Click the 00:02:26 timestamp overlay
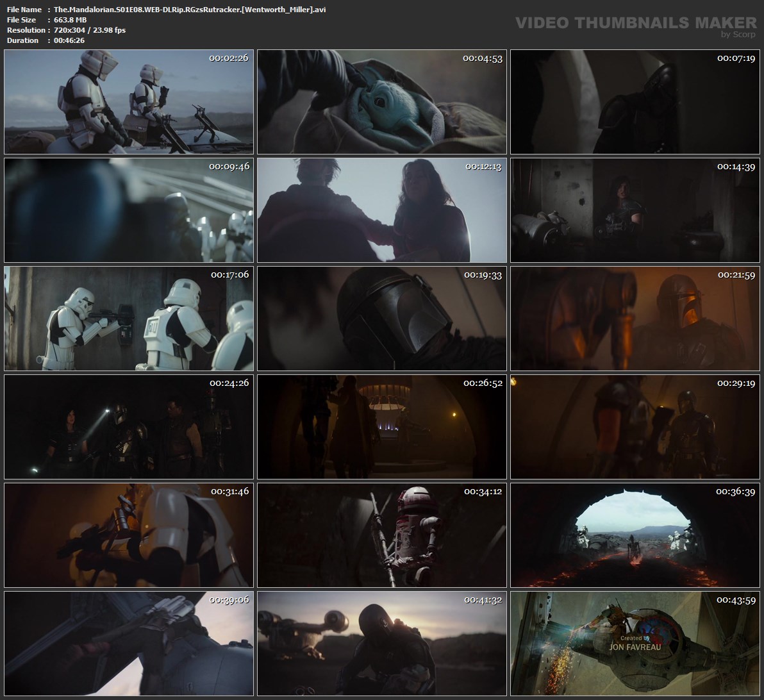This screenshot has height=700, width=764. coord(229,58)
